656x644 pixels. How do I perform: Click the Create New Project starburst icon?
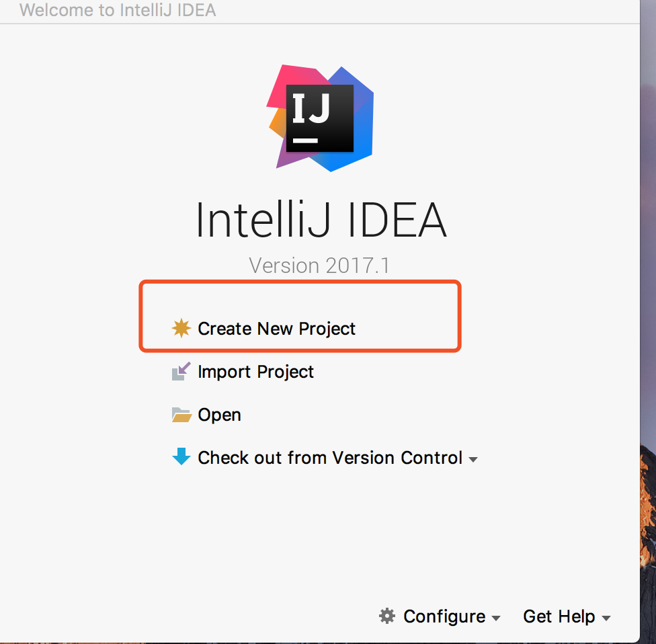tap(181, 328)
